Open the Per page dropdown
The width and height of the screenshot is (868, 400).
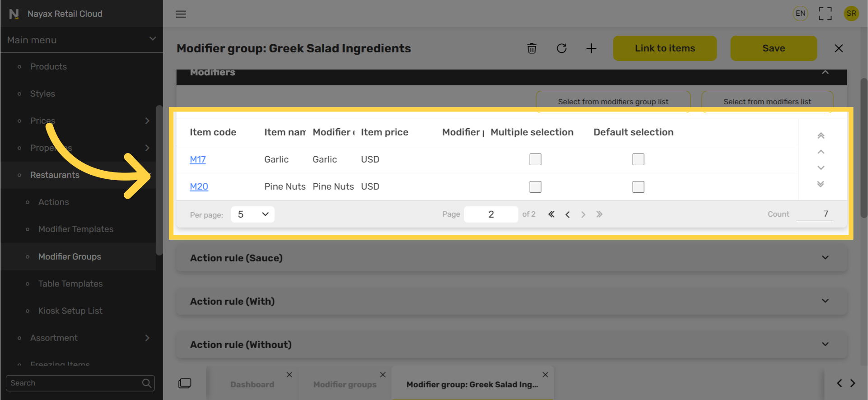click(x=252, y=214)
